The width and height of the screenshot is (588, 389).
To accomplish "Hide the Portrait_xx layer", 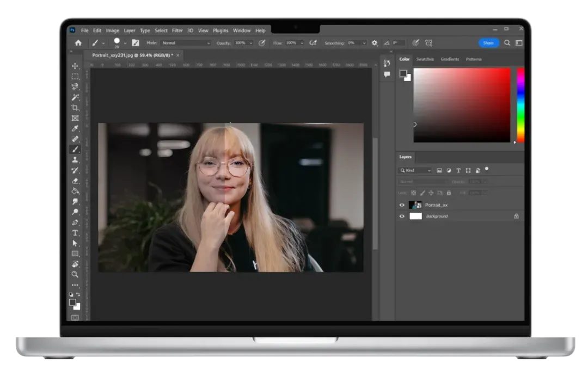I will [x=402, y=205].
